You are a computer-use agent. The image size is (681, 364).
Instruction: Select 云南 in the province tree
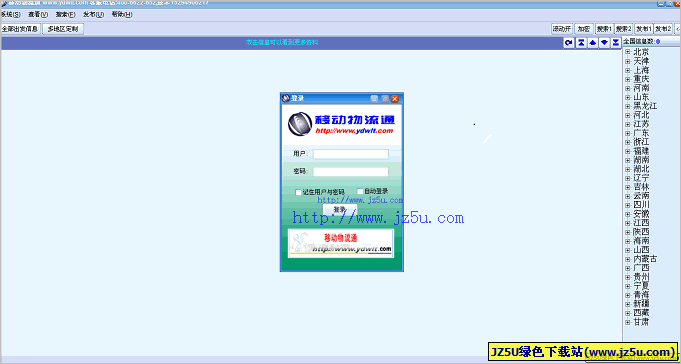(x=641, y=196)
